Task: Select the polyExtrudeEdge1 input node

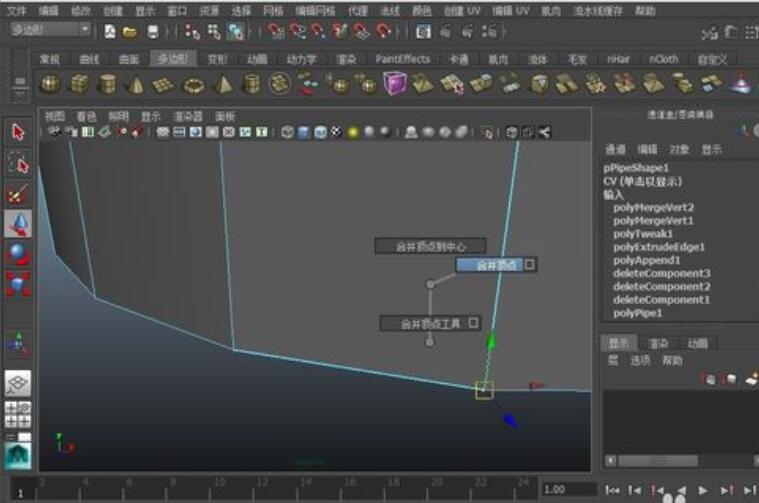Action: point(659,247)
